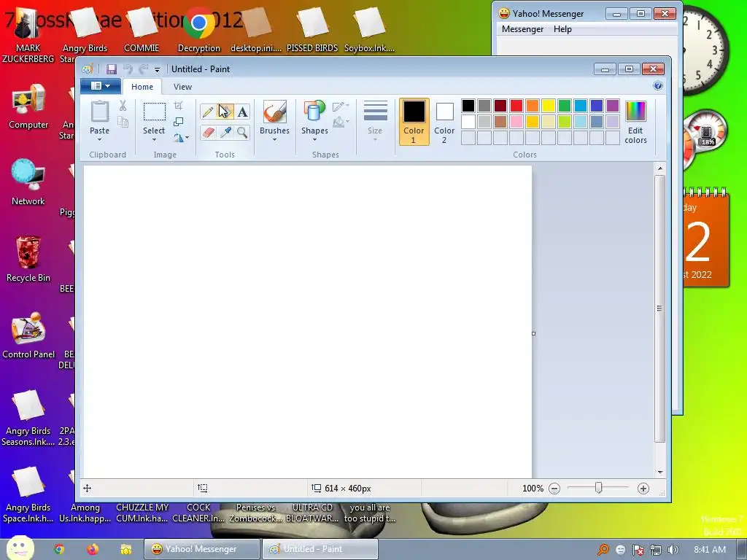Screen dimensions: 747x560
Task: Open Messenger menu in Yahoo! Messenger
Action: pyautogui.click(x=522, y=29)
